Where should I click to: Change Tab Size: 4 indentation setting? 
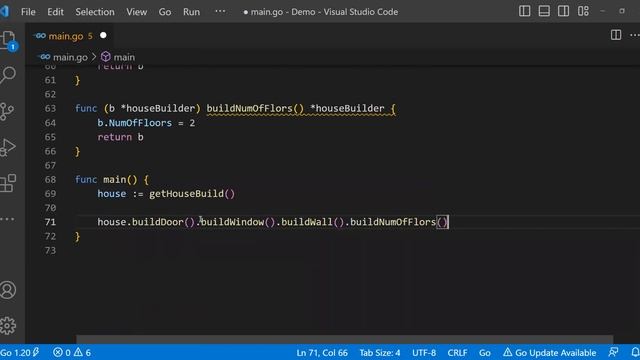pos(380,352)
